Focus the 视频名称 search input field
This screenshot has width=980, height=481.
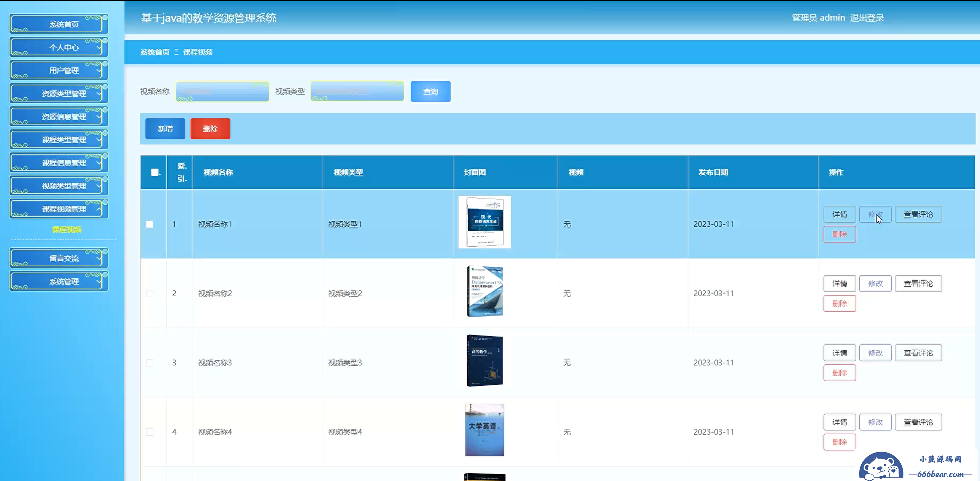pyautogui.click(x=223, y=92)
